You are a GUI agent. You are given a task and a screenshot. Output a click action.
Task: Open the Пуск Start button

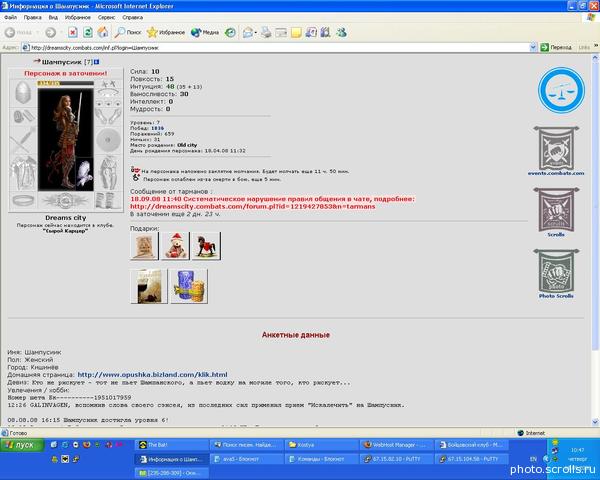(x=22, y=445)
